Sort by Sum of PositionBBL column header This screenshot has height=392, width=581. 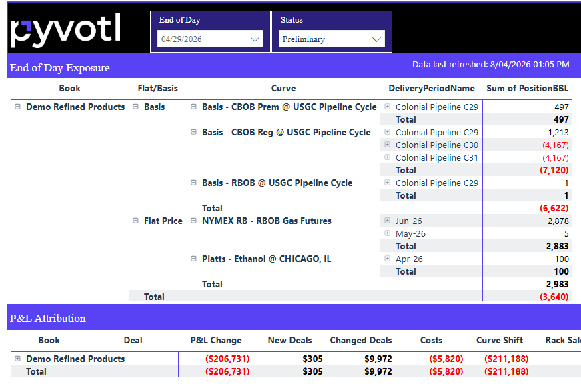coord(527,89)
